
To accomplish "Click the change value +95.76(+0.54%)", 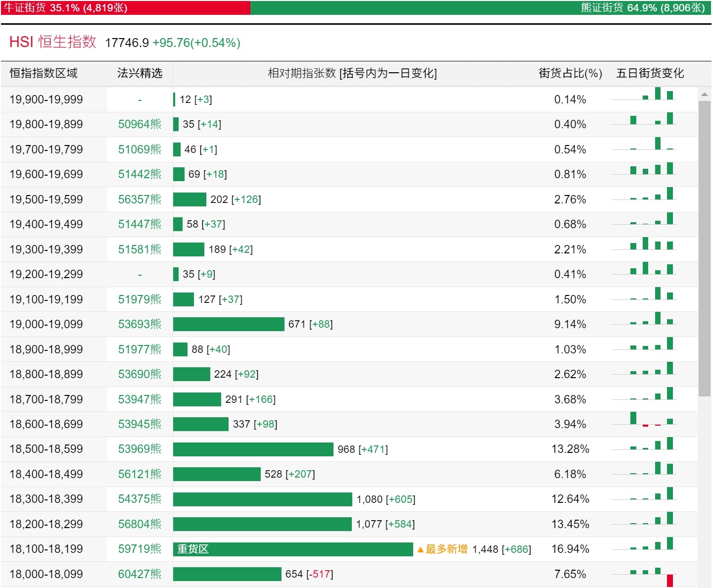I will click(196, 43).
